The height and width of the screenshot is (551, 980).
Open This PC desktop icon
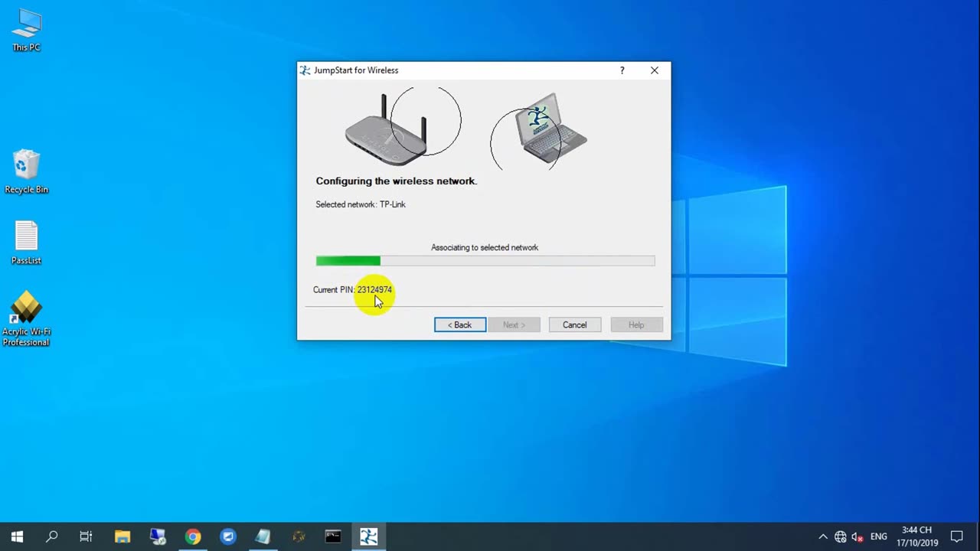coord(26,31)
